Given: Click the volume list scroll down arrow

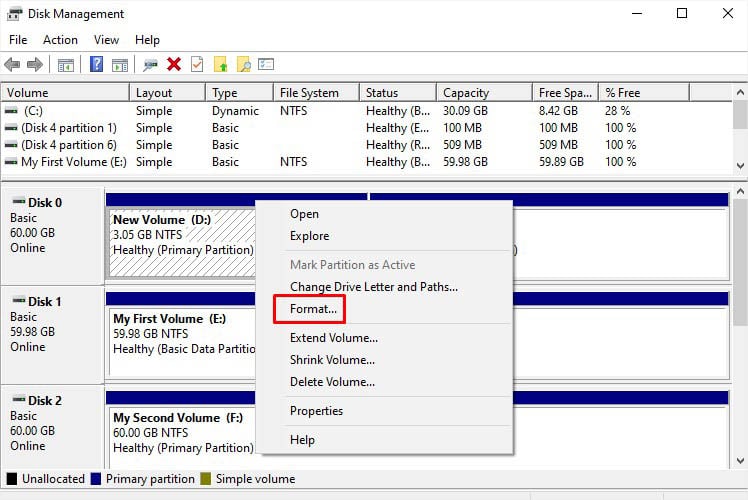Looking at the screenshot, I should pos(740,166).
